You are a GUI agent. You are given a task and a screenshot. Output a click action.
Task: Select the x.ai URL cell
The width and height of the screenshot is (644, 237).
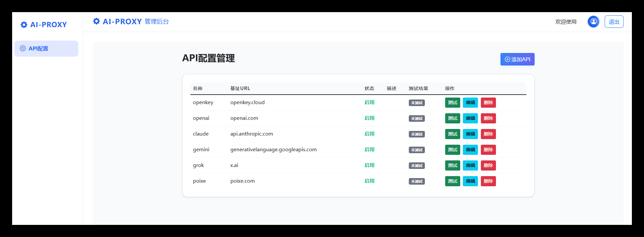pos(234,165)
